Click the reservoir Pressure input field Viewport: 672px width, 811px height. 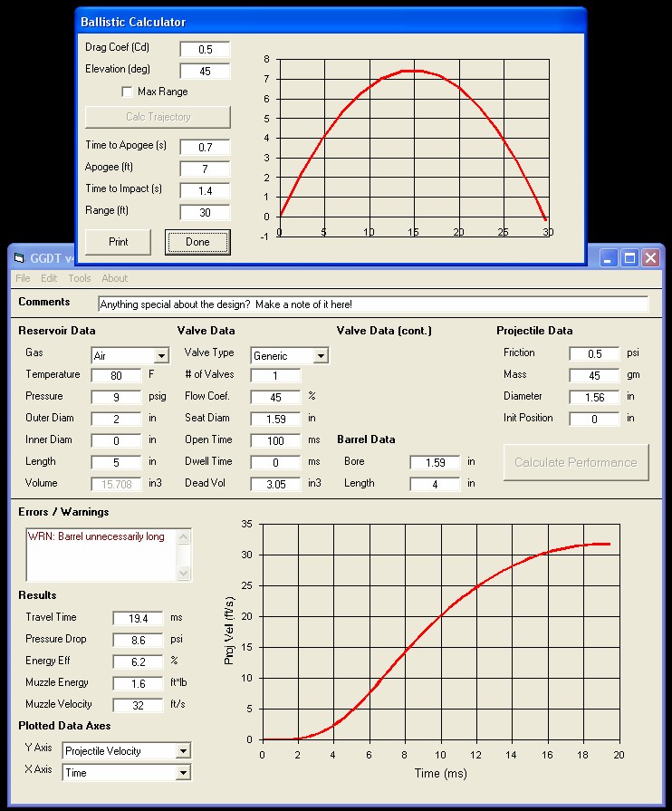point(116,397)
